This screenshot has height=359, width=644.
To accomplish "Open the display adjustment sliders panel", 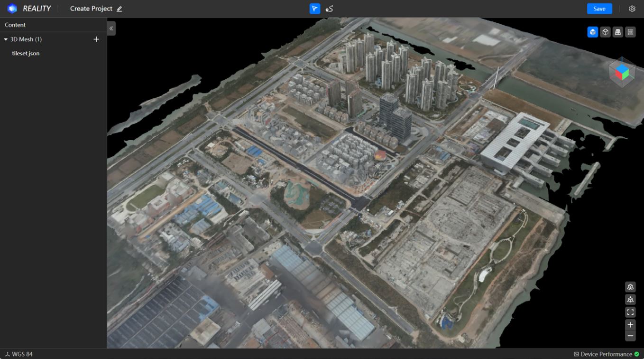I will [630, 32].
